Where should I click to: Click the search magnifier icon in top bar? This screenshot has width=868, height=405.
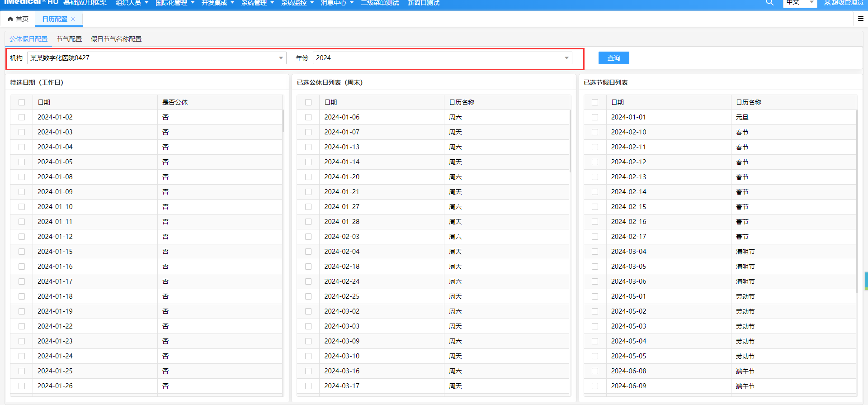[769, 3]
